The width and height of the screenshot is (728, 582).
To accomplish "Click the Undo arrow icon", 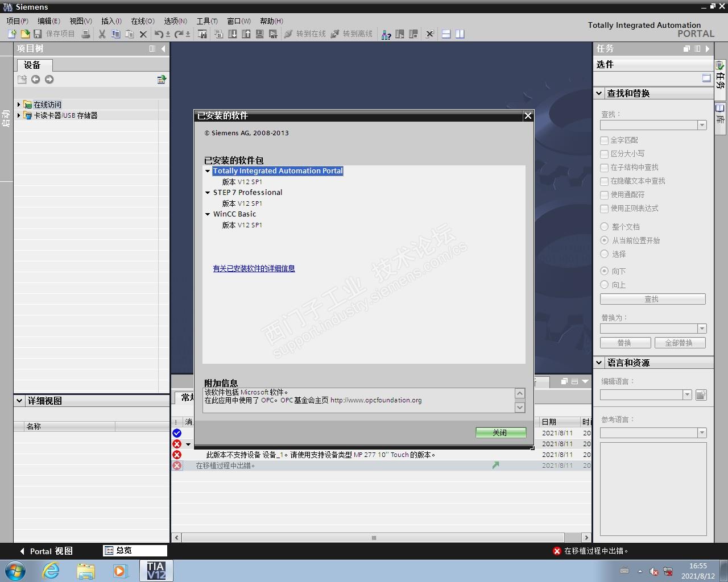I will pyautogui.click(x=159, y=34).
